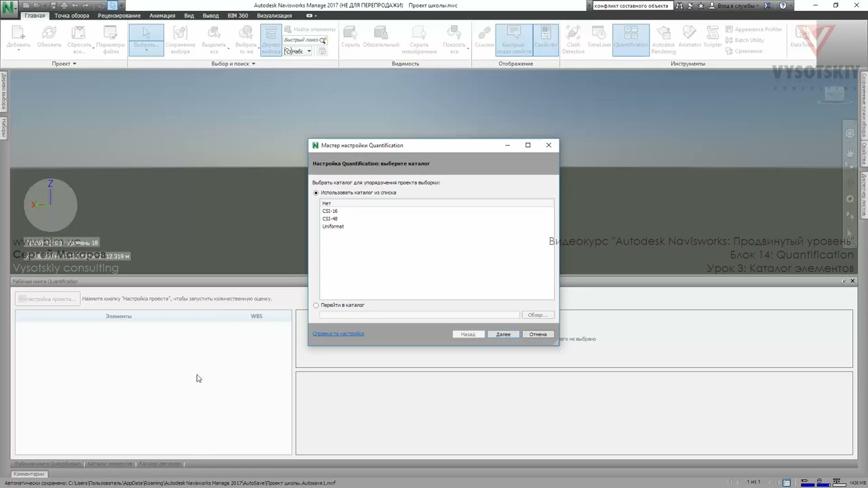This screenshot has height=488, width=868.
Task: Open the 'Каталог ресурсов' bottom tab
Action: (159, 464)
